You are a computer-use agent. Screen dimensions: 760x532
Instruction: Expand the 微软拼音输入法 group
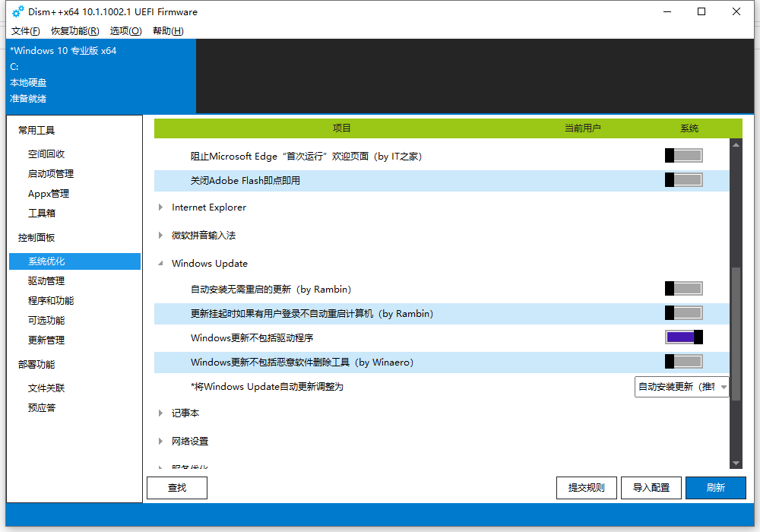click(x=160, y=236)
